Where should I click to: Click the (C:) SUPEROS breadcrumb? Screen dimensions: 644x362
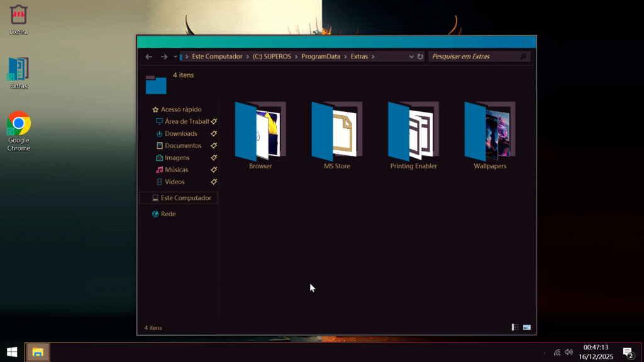coord(272,57)
